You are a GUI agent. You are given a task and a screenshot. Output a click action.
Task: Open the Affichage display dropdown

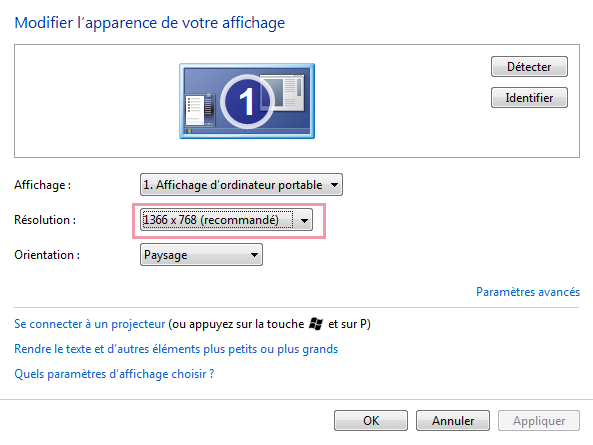click(x=241, y=185)
